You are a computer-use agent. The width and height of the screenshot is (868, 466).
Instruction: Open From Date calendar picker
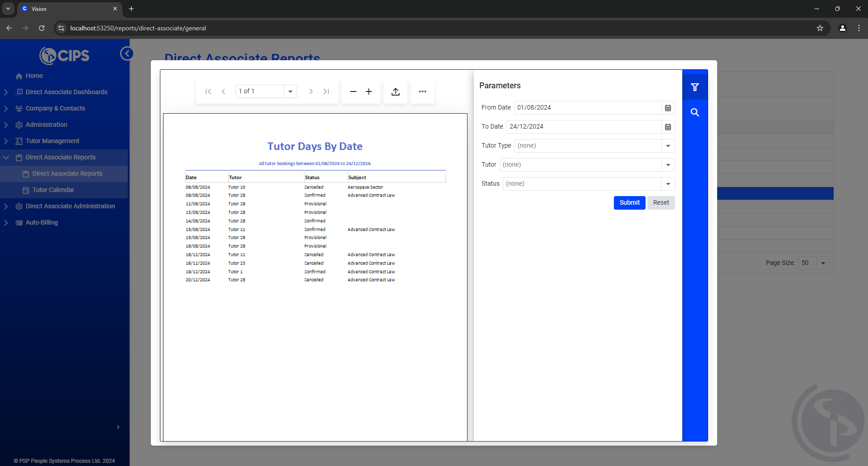click(x=668, y=108)
